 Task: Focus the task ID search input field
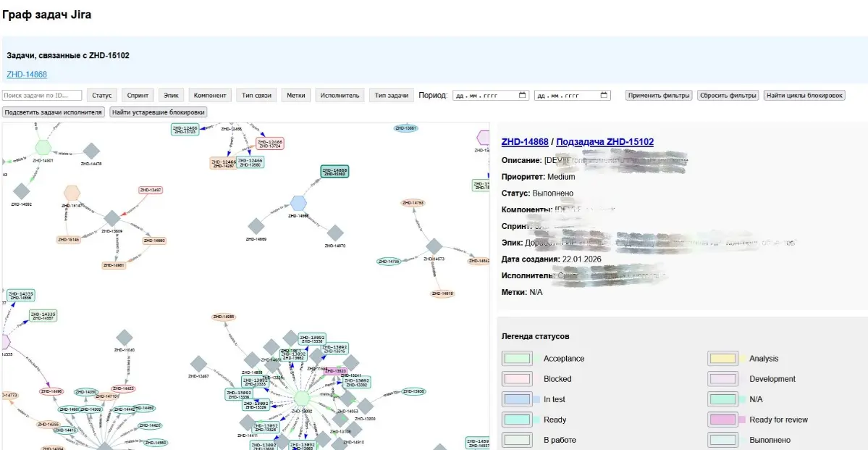[42, 96]
